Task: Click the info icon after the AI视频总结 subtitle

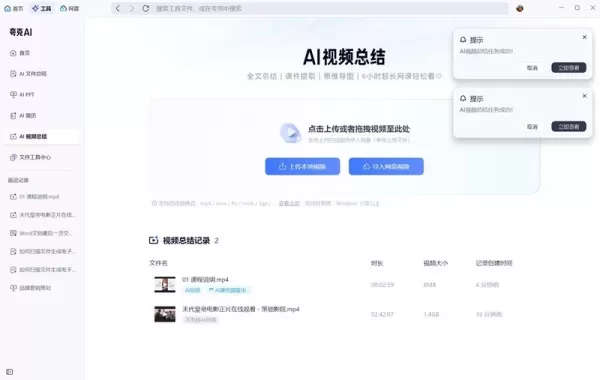Action: tap(439, 76)
